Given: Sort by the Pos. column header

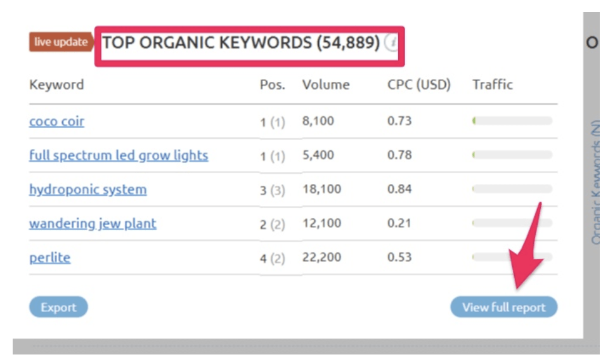Looking at the screenshot, I should coord(273,85).
